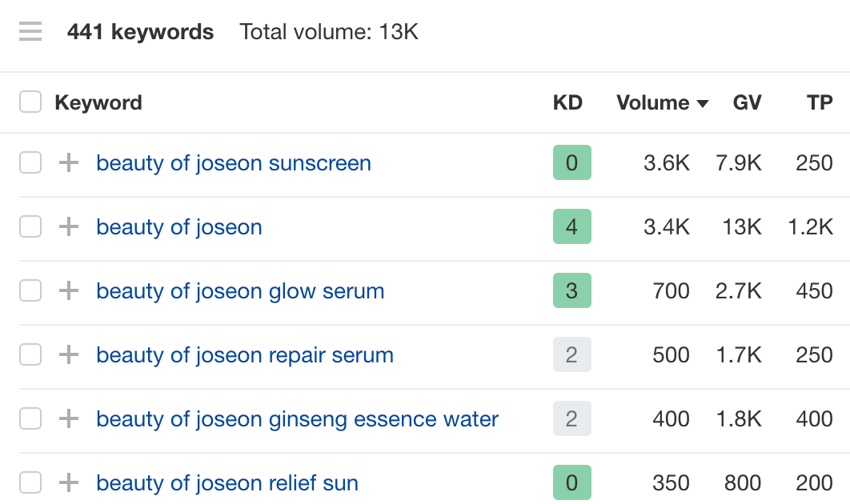The height and width of the screenshot is (504, 850).
Task: Click the plus icon beside "beauty of joseon relief sun"
Action: click(69, 482)
